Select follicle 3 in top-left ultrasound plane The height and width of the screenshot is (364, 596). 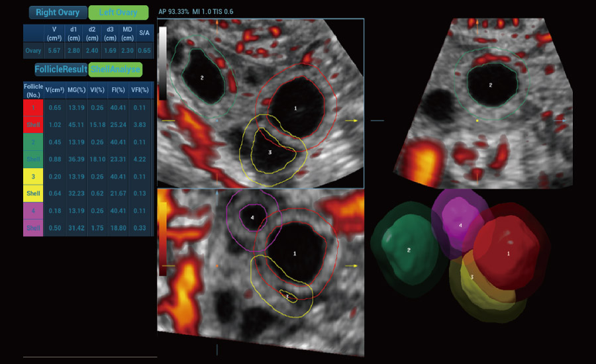(270, 152)
